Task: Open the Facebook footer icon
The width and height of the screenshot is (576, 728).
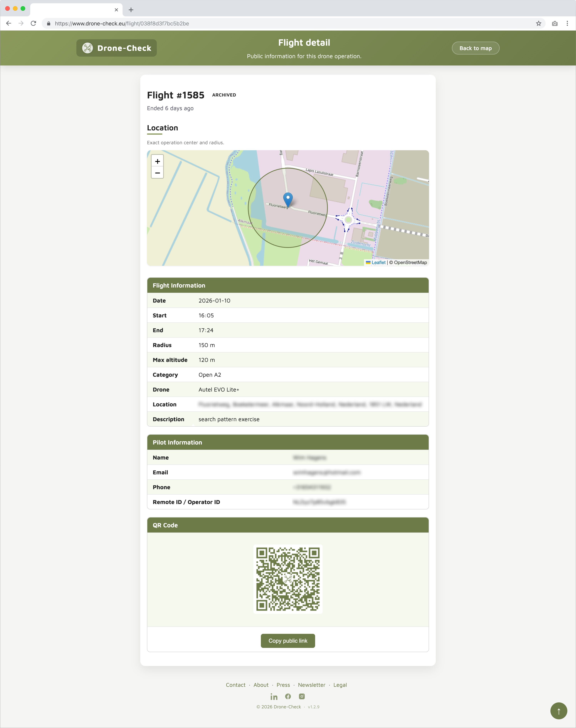Action: click(288, 697)
